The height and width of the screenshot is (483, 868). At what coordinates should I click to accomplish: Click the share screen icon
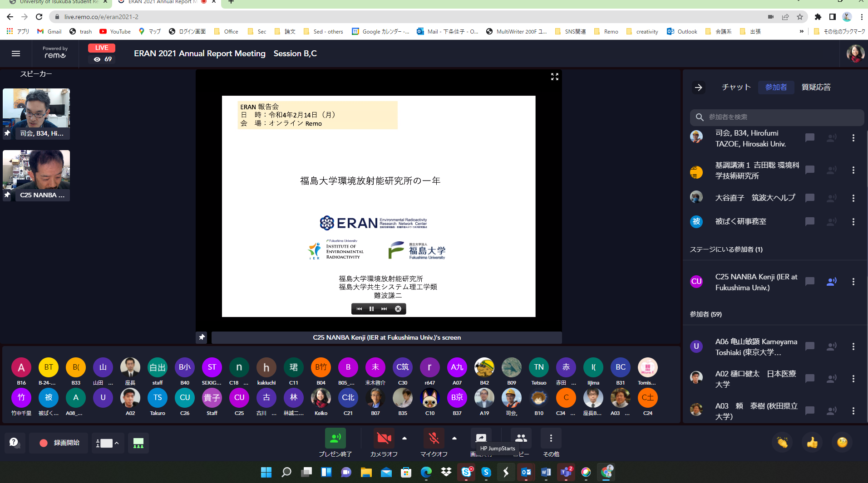point(481,438)
